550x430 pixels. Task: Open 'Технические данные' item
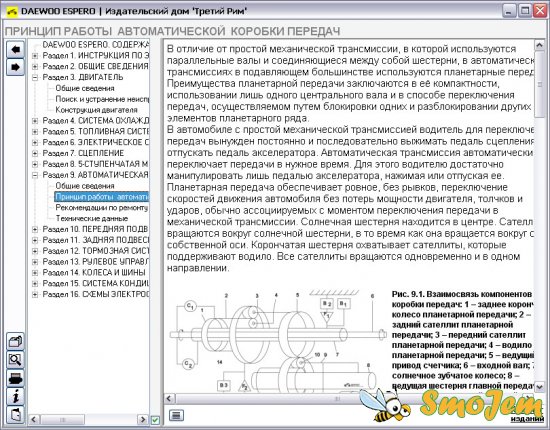(92, 219)
